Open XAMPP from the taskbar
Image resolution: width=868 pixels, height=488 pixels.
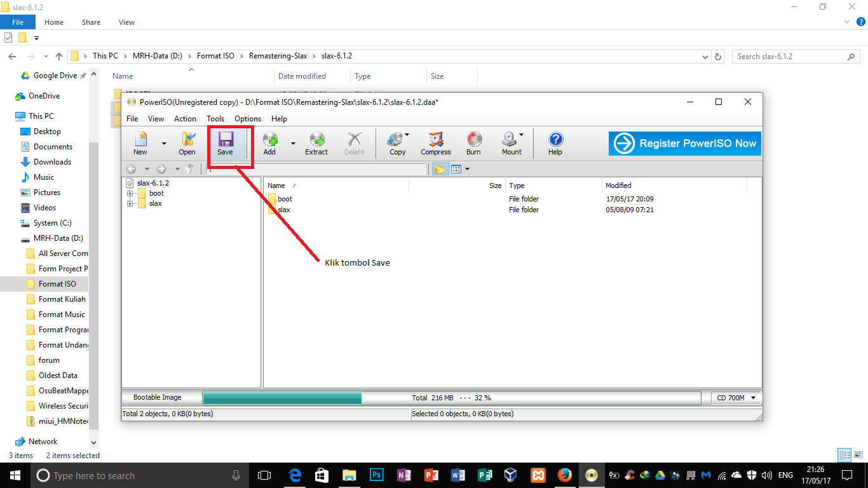click(538, 475)
